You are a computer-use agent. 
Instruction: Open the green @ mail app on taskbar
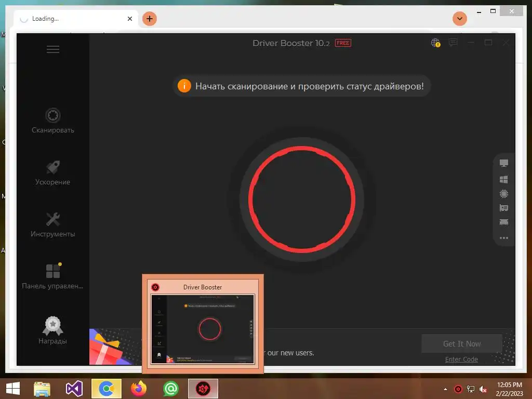coord(170,389)
